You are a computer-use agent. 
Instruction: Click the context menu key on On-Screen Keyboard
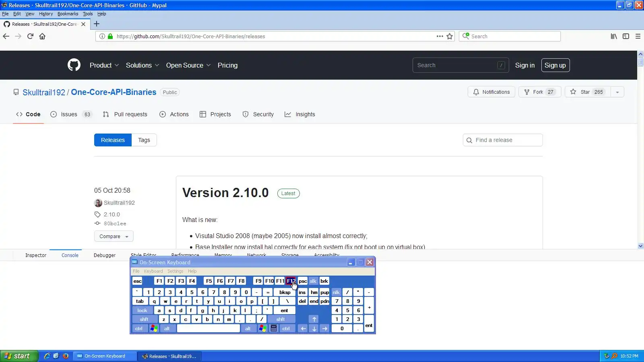coord(274,329)
